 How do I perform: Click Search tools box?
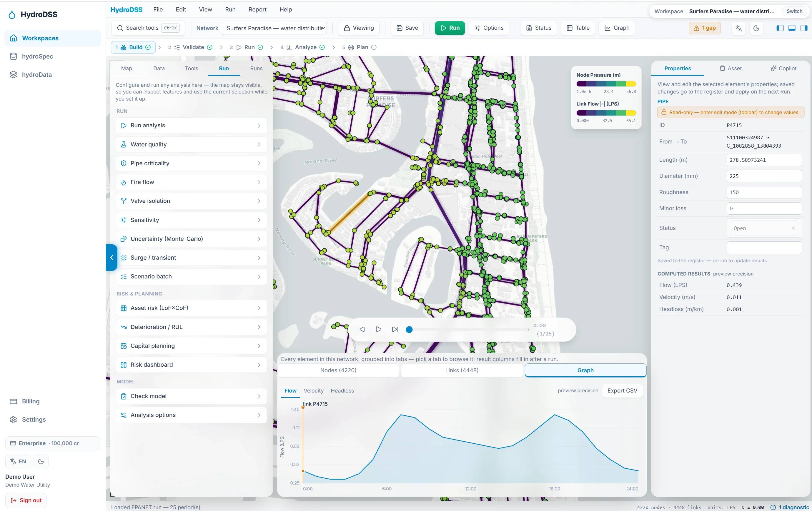coord(148,28)
